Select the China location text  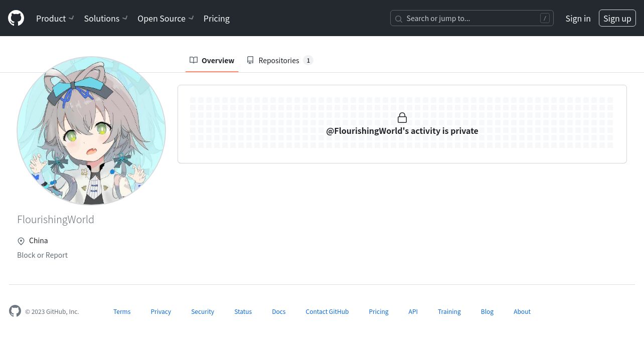click(x=38, y=241)
